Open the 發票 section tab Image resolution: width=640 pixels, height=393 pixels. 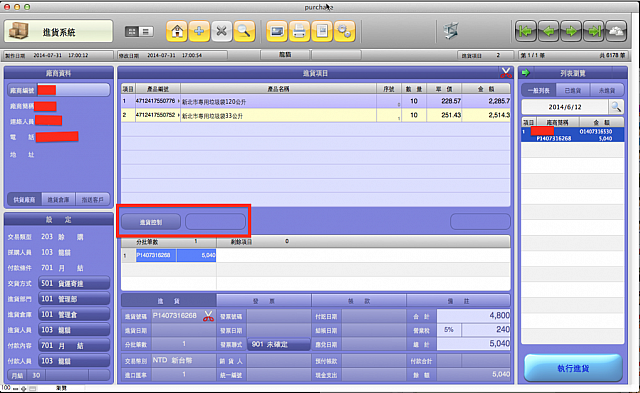click(264, 301)
